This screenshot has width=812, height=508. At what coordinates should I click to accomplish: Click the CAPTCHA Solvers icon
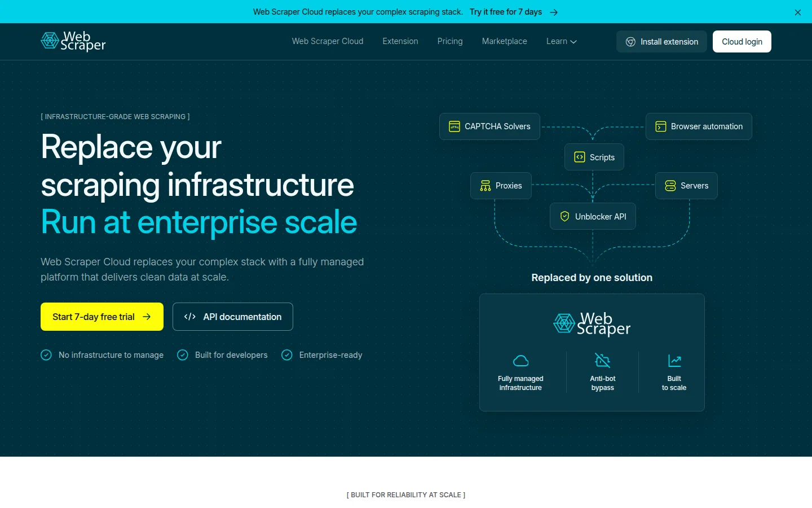454,126
